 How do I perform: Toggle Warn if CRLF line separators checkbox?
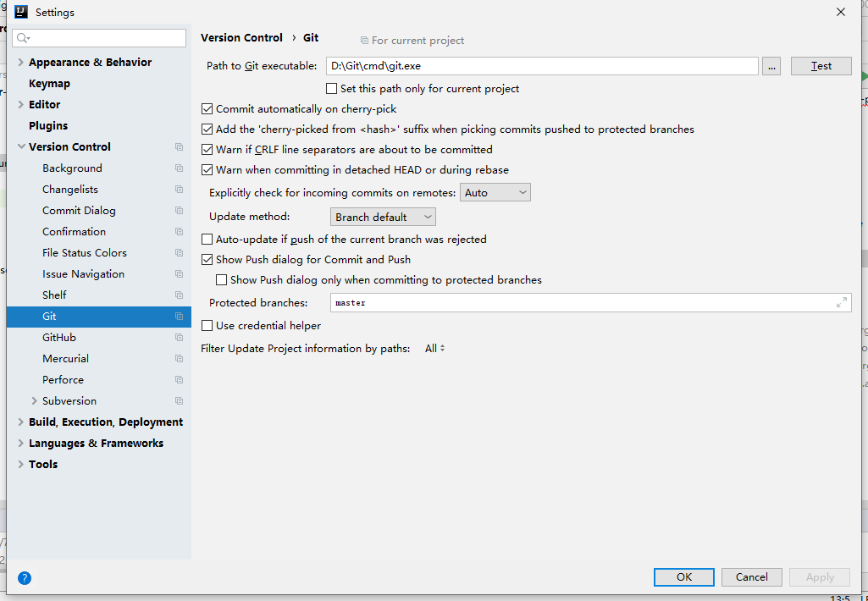pyautogui.click(x=207, y=150)
